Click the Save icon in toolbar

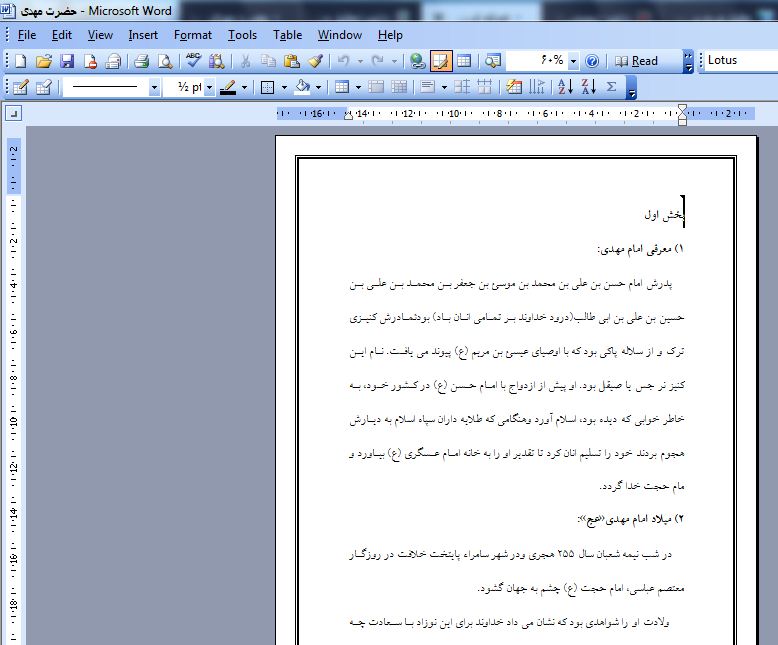(67, 61)
